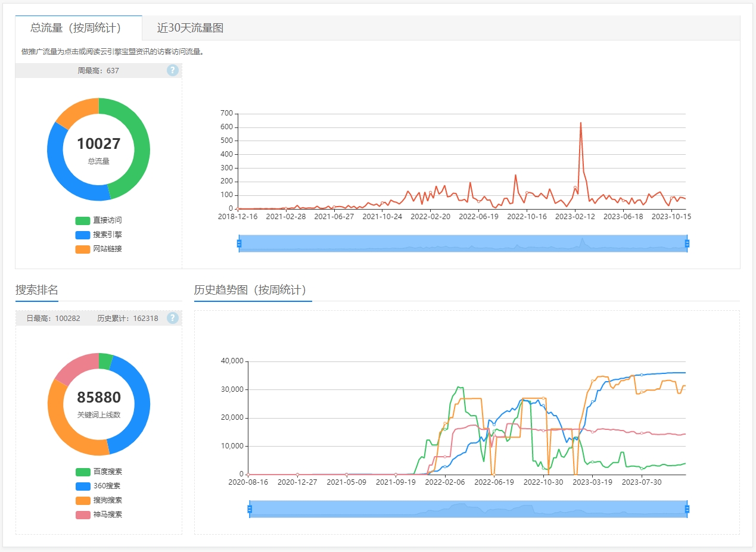Click the 637 peak on traffic chart
Screen dimensions: 756x552
[580, 123]
